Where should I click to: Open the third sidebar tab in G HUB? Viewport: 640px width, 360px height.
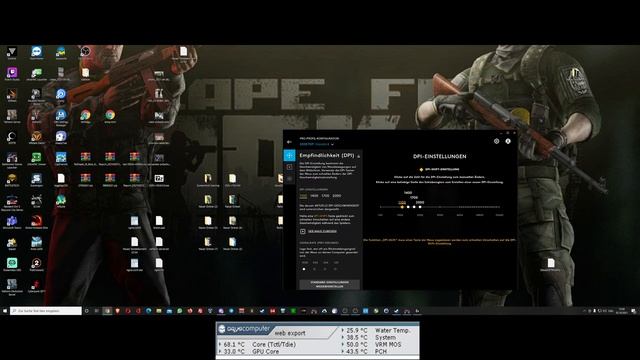click(289, 178)
